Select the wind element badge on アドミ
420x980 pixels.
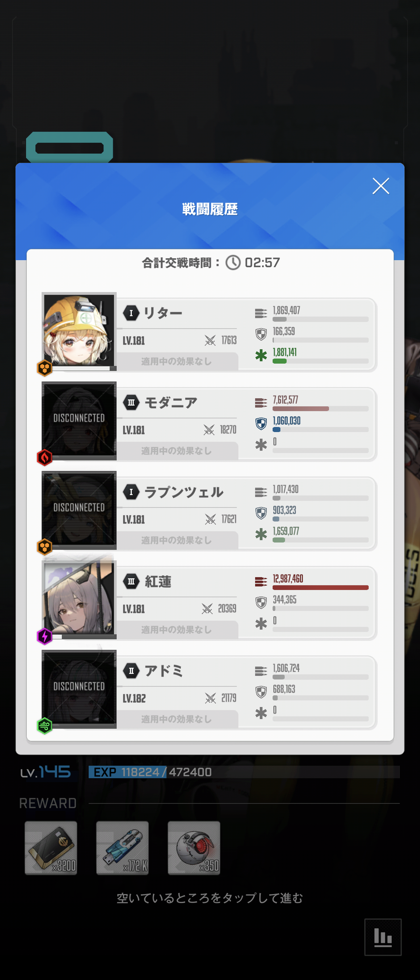click(x=45, y=726)
